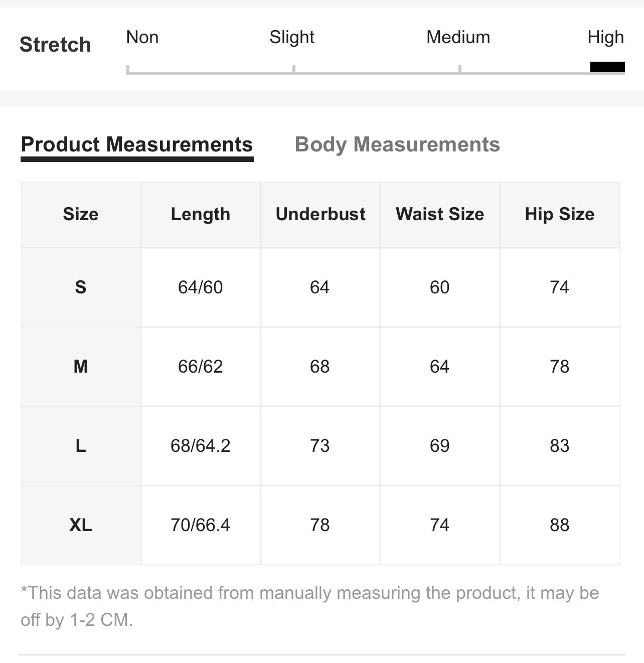Click the 68/64.2 length cell
The height and width of the screenshot is (663, 644).
point(201,446)
